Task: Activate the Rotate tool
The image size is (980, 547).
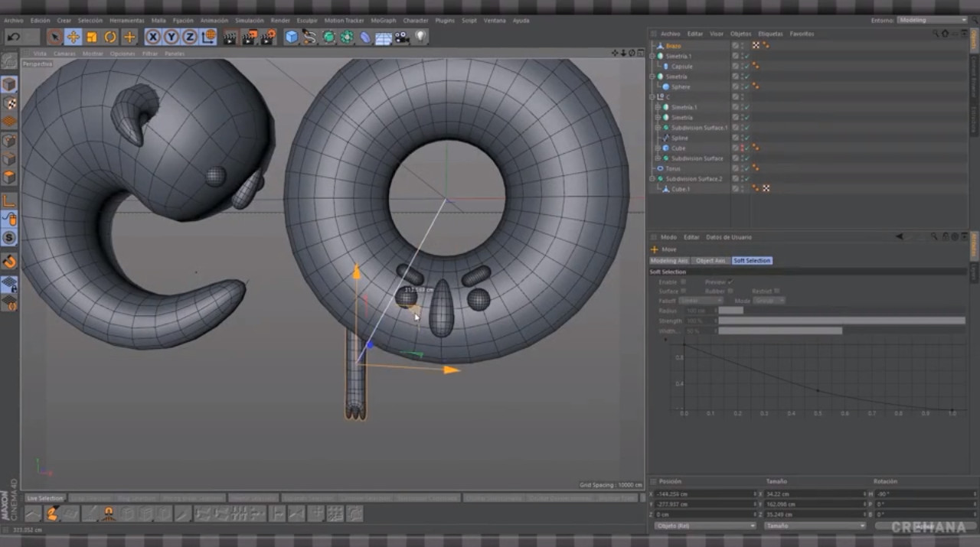Action: [110, 37]
